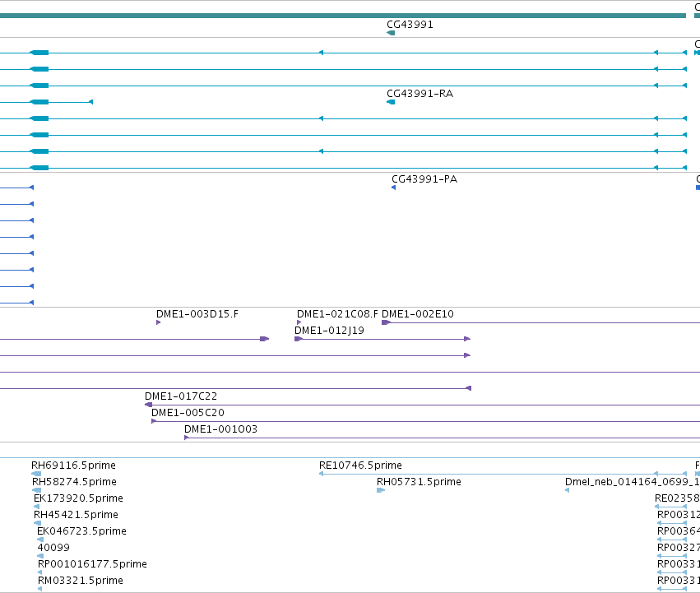Select the Dmel_neb_014164 feature label

click(x=633, y=482)
